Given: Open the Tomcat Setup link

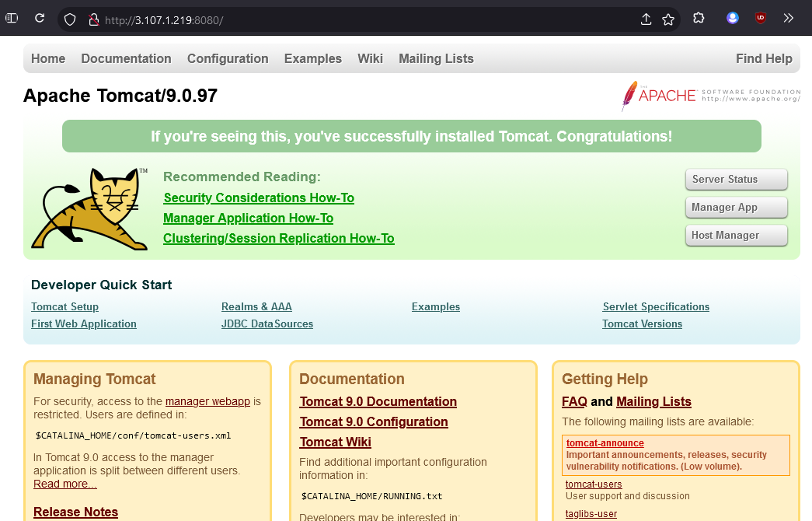Looking at the screenshot, I should click(64, 307).
